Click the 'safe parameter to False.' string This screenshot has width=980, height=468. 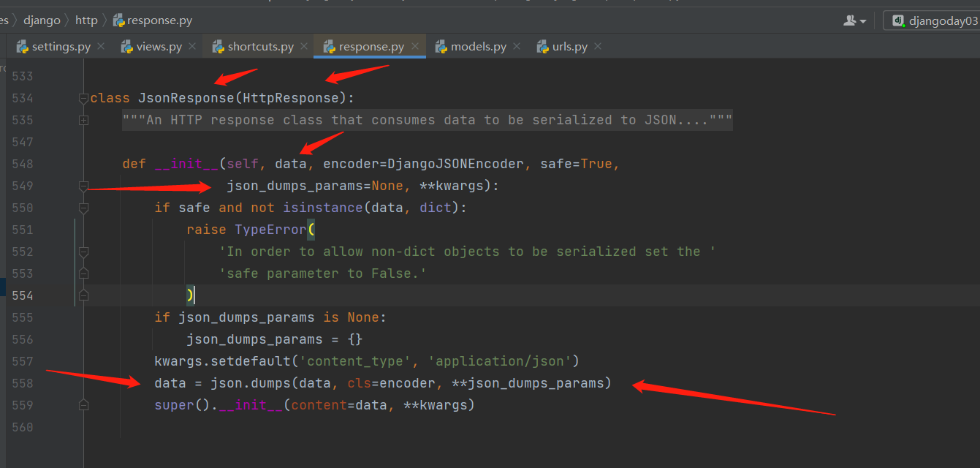323,273
